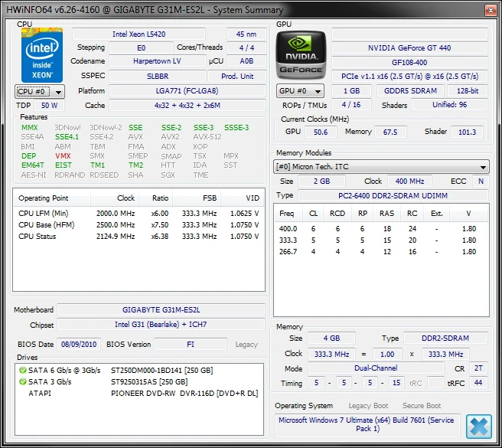Click the PC2-6400 DDR2-SDRAM UDIMM type field
The image size is (502, 448).
coord(393,196)
